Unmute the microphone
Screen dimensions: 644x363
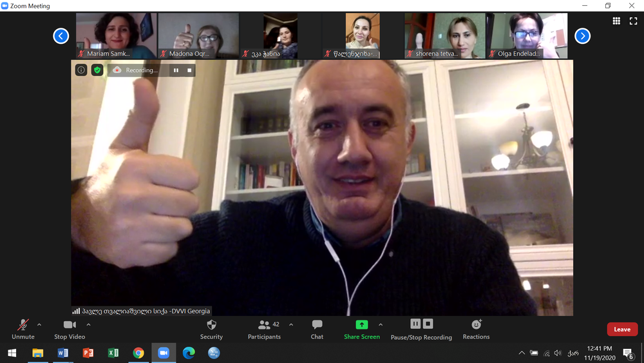(23, 329)
